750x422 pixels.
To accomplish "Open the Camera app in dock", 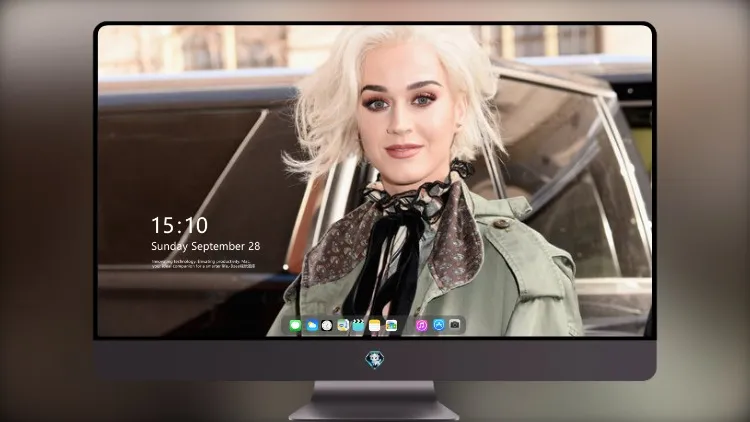I will [x=455, y=325].
